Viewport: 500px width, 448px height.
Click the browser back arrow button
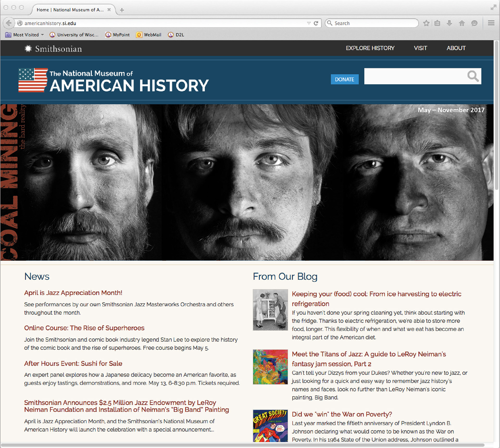tap(9, 23)
